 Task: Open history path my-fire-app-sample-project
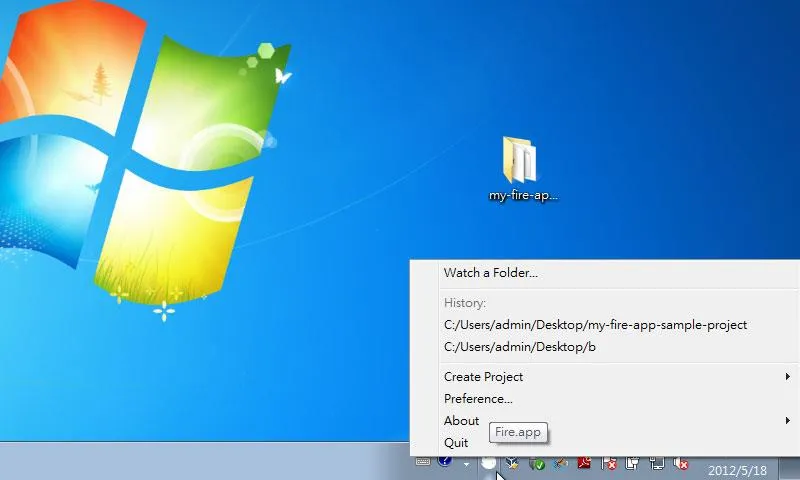point(595,325)
